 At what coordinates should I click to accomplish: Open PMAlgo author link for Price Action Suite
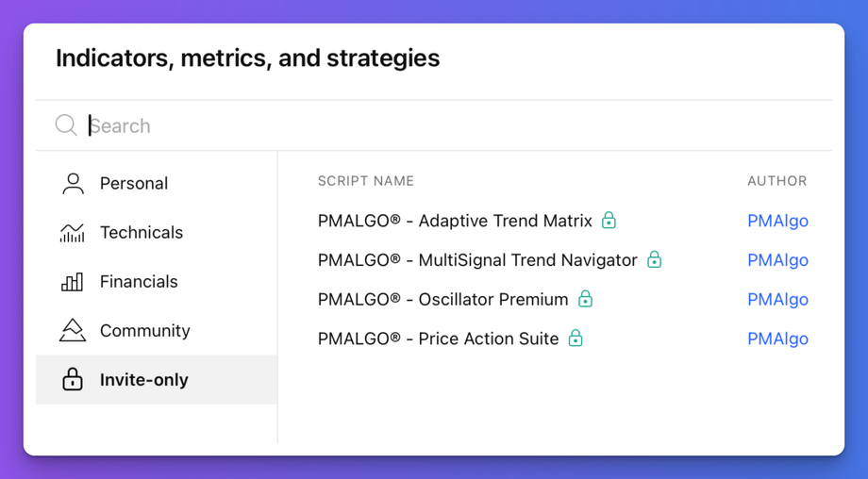(x=777, y=339)
